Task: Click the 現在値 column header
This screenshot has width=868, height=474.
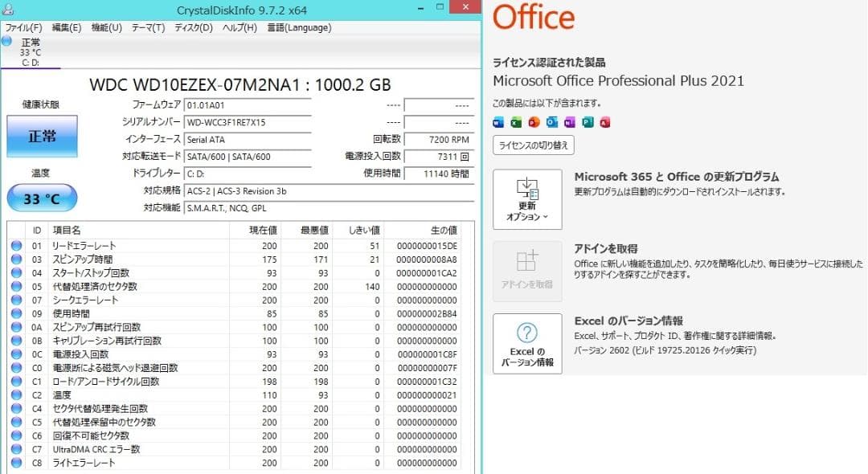Action: click(255, 230)
